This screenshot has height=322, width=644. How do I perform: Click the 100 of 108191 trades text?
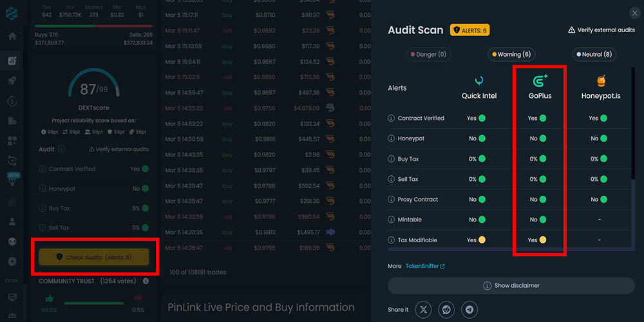[x=198, y=272]
